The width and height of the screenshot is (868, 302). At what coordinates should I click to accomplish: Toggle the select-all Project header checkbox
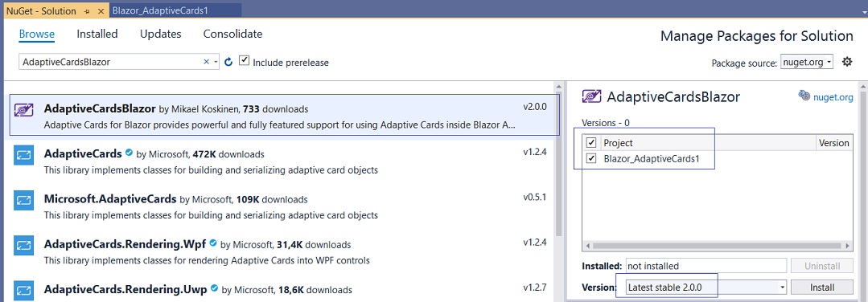pos(592,143)
